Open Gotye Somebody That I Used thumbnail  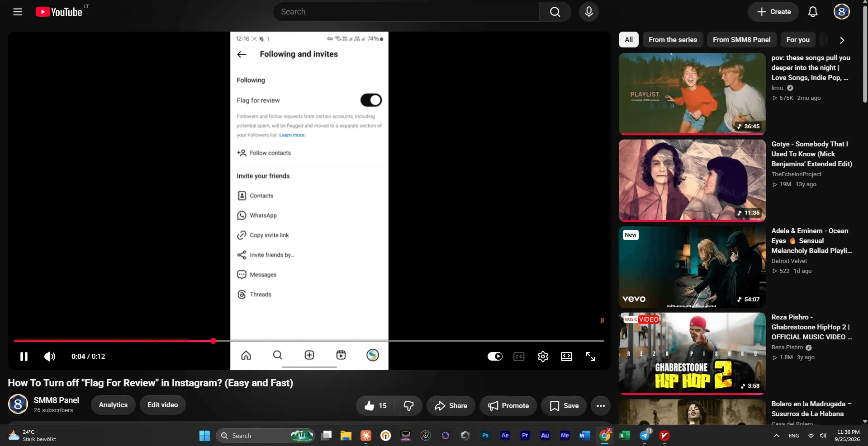pyautogui.click(x=692, y=180)
